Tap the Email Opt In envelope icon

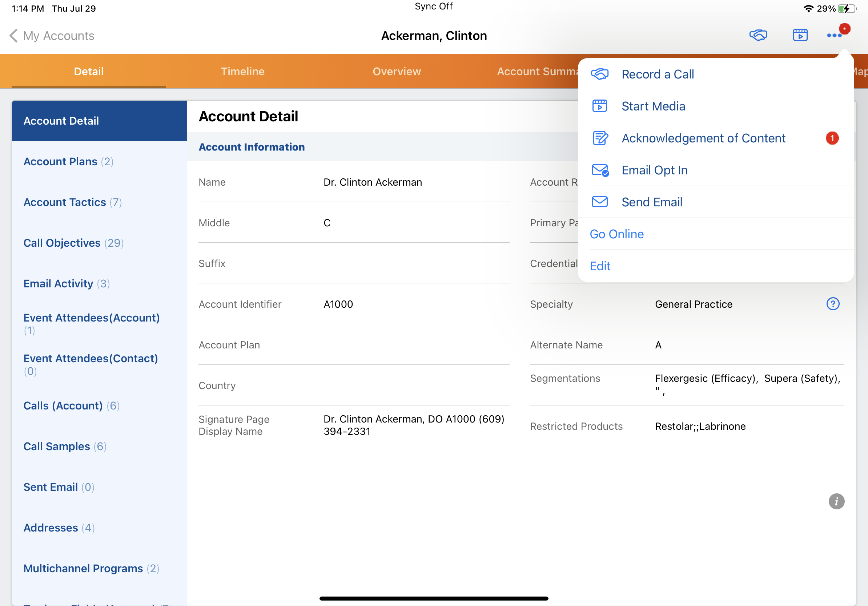point(600,170)
